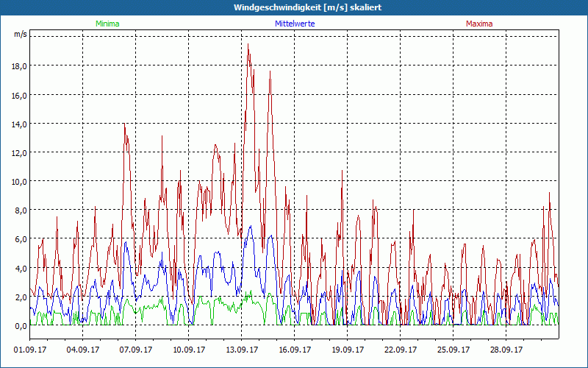Click the highest red peak above 18 m/s
588x368 pixels.
(248, 45)
